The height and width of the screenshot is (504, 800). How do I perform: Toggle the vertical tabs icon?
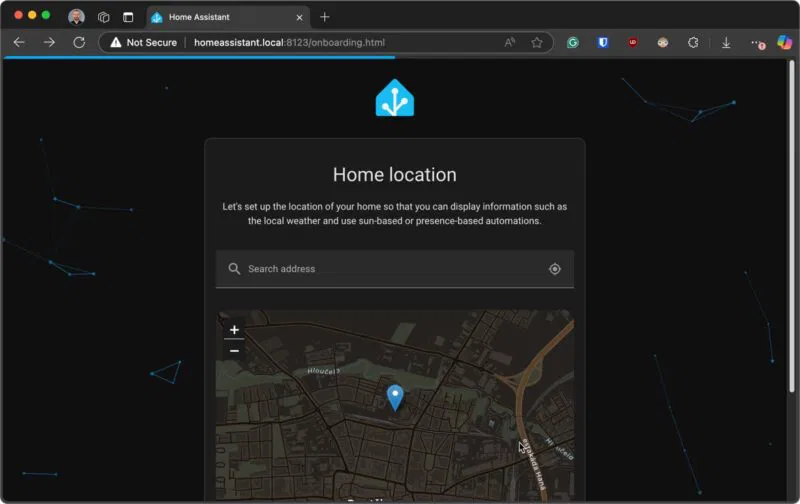tap(128, 17)
